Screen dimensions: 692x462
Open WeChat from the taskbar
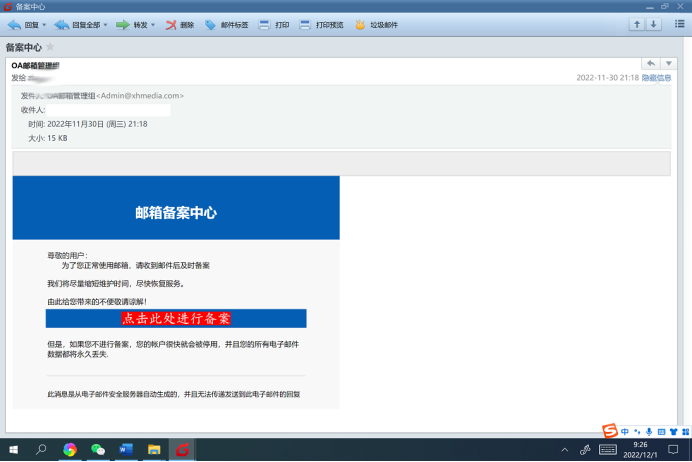tap(97, 450)
